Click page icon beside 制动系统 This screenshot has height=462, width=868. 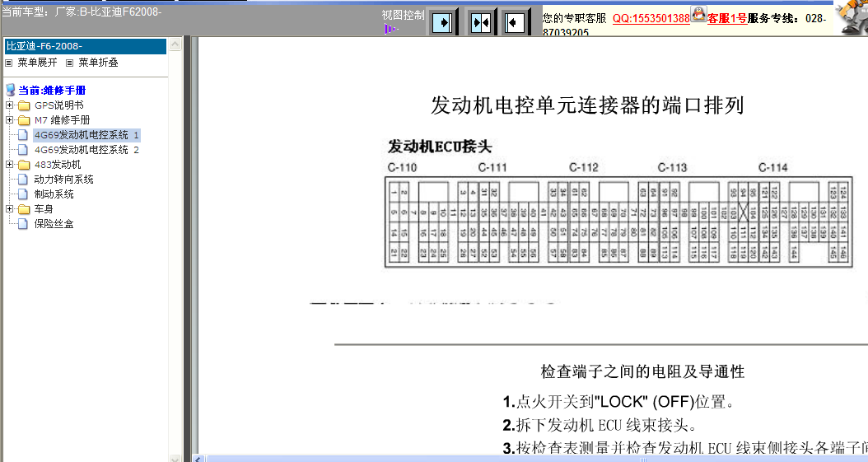[23, 194]
